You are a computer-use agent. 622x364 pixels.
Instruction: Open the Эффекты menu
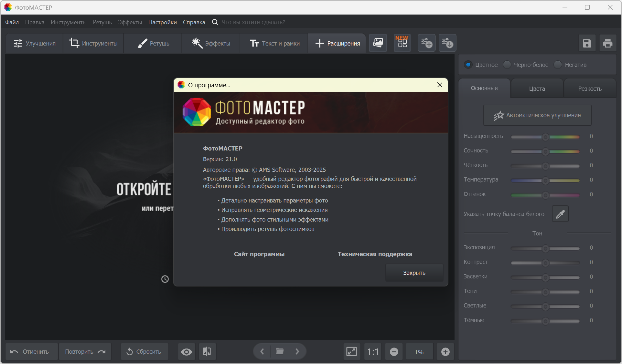click(x=130, y=22)
